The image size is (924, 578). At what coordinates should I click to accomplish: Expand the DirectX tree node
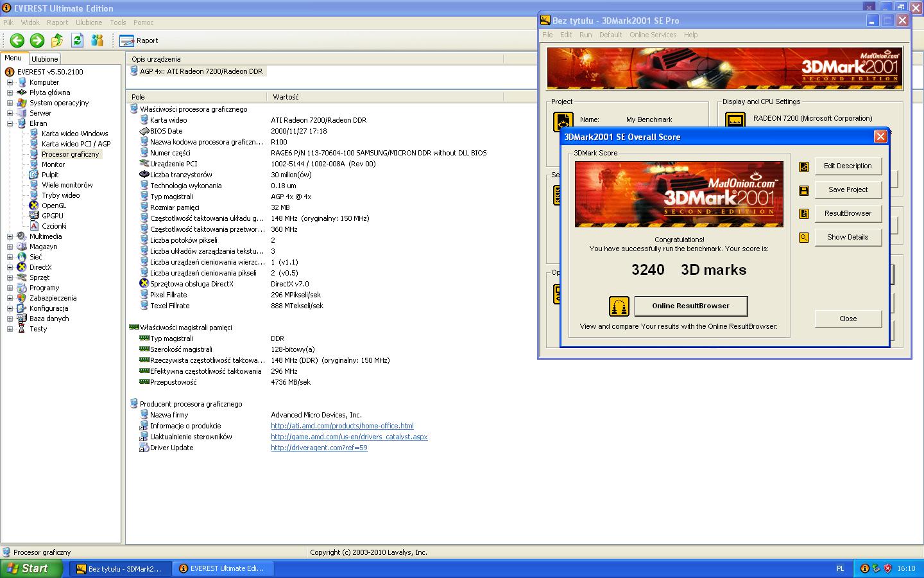(10, 267)
